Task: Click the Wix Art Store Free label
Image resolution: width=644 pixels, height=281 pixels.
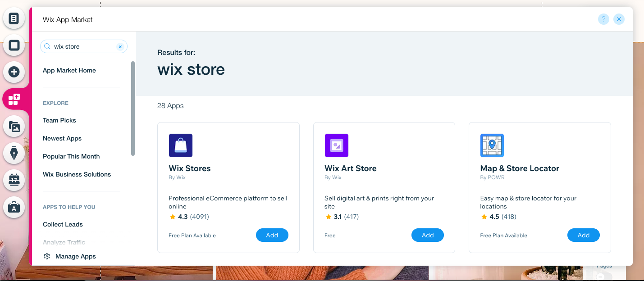Action: click(x=330, y=236)
